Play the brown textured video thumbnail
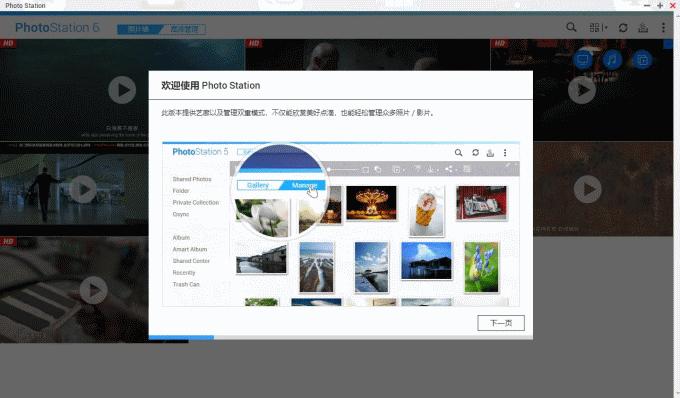Viewport: 680px width, 398px height. (588, 189)
